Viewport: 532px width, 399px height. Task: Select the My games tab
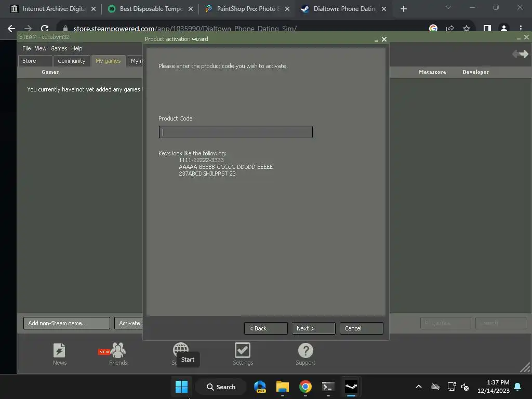(108, 61)
